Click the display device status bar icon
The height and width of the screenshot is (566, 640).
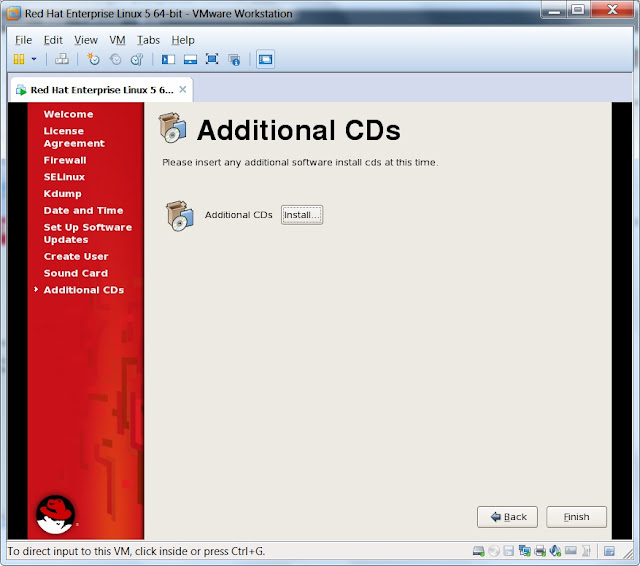click(571, 550)
